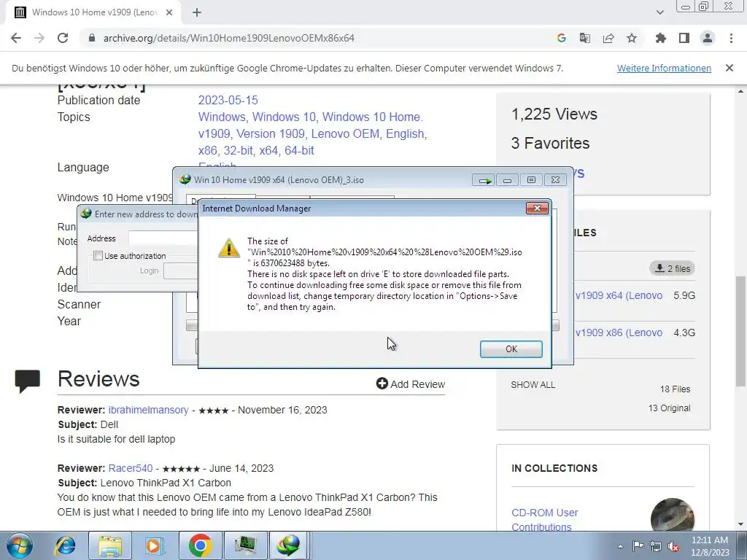Click the Chrome address bar URL
Image resolution: width=747 pixels, height=560 pixels.
click(x=228, y=38)
